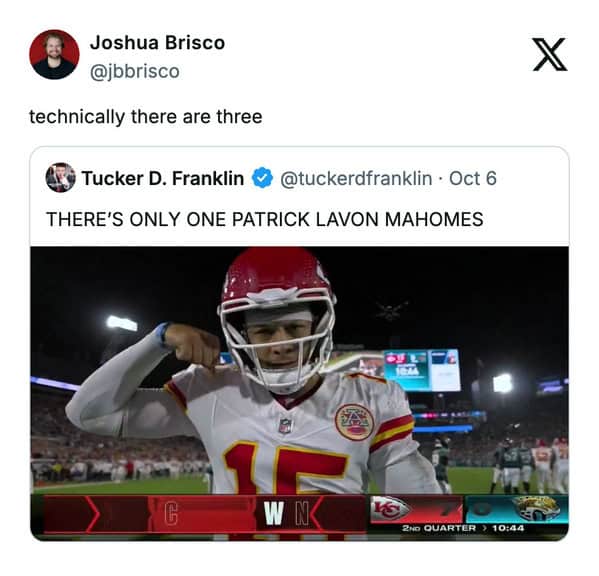The height and width of the screenshot is (576, 599).
Task: Open Joshua Brisco's profile picture
Action: (54, 54)
